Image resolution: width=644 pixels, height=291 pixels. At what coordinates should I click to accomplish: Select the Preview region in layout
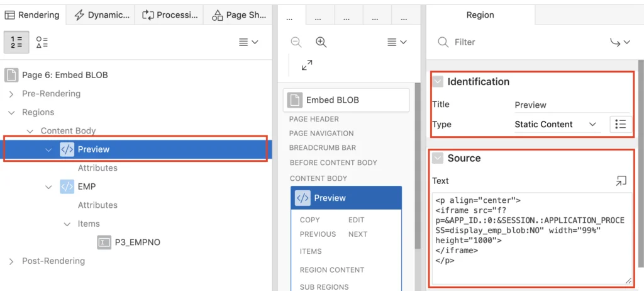[x=347, y=198]
